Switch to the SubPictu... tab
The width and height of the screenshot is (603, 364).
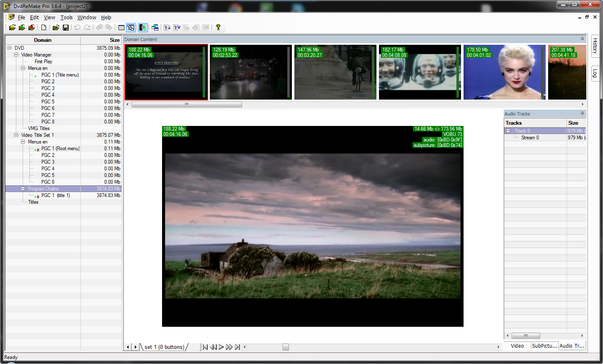tap(544, 346)
